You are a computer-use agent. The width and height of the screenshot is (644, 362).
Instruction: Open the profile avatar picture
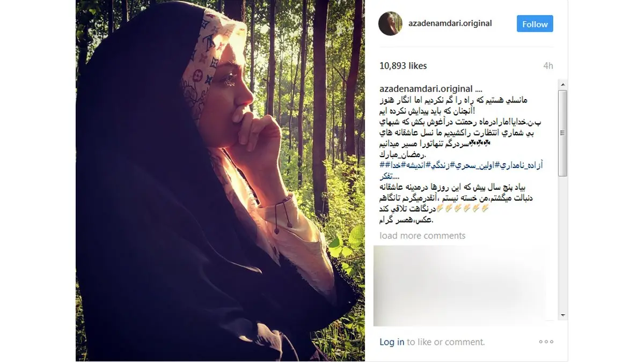point(390,24)
